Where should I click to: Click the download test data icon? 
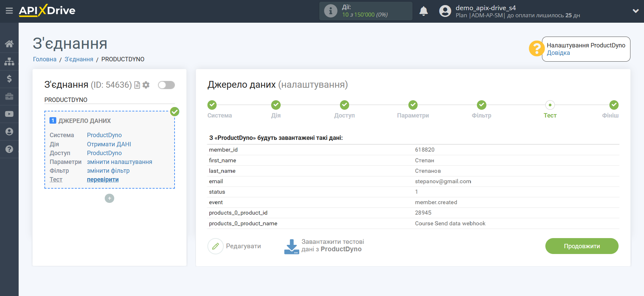291,247
